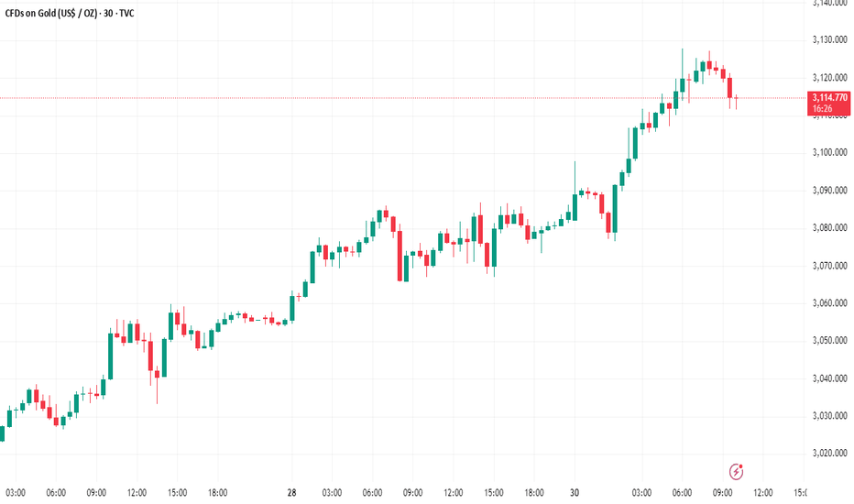
Task: Pick the 3,070.000 price scale label
Action: pyautogui.click(x=829, y=266)
